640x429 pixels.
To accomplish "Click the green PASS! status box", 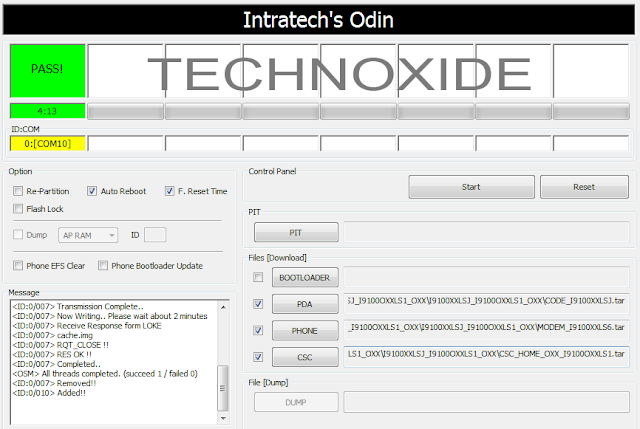I will pyautogui.click(x=48, y=71).
